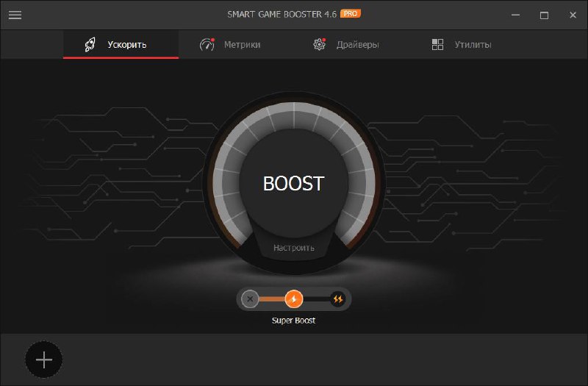Open the Метрики tab
Screen dimensions: 588x386
pos(230,45)
